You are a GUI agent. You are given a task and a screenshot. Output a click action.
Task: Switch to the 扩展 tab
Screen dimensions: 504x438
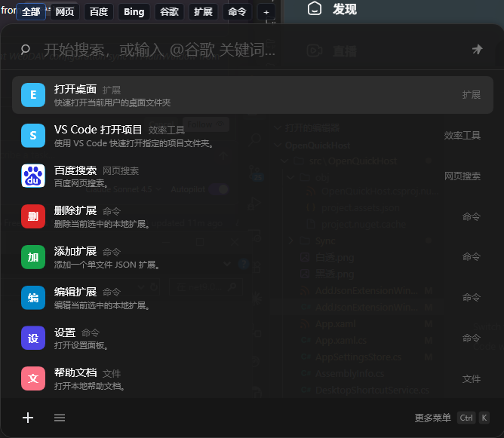pyautogui.click(x=203, y=12)
